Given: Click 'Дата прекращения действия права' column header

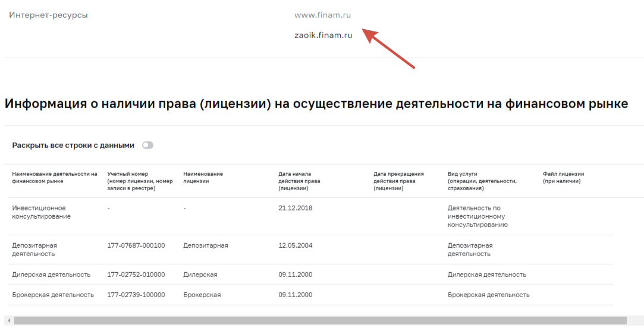Looking at the screenshot, I should click(398, 181).
